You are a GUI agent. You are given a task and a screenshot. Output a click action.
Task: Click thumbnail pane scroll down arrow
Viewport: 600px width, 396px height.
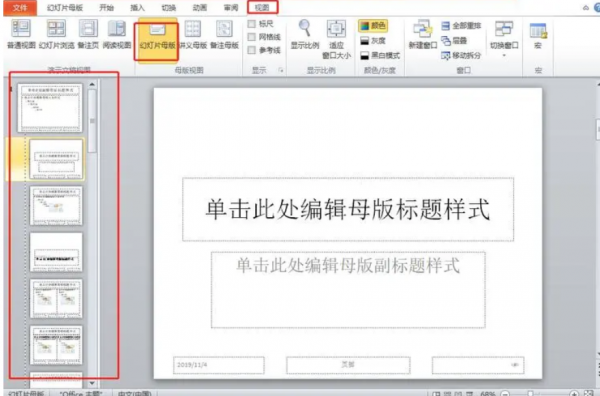pyautogui.click(x=92, y=383)
